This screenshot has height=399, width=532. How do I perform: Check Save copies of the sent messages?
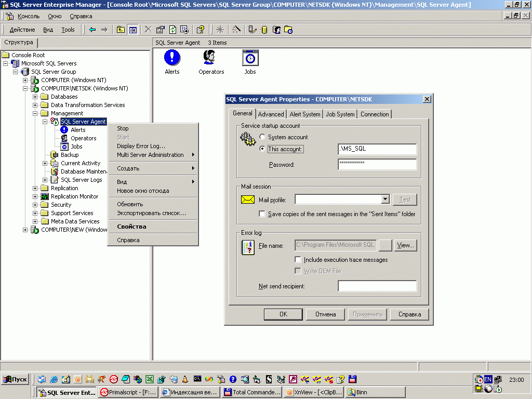point(262,214)
